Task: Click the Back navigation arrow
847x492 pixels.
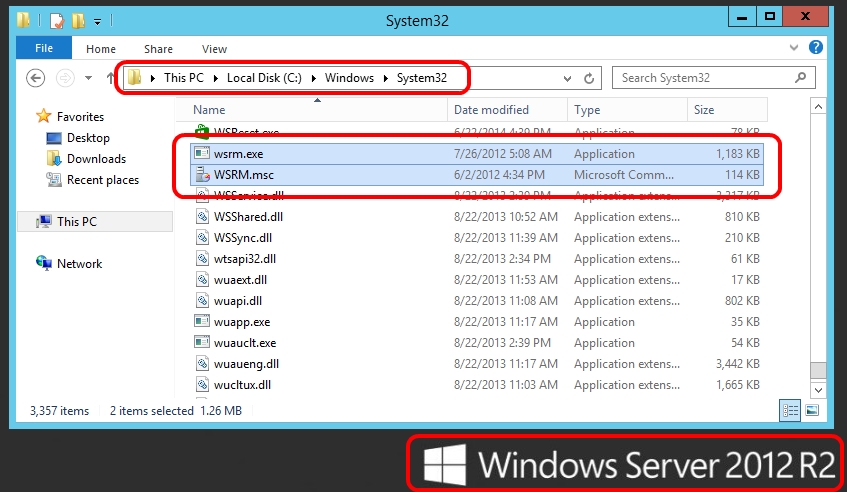Action: (x=36, y=78)
